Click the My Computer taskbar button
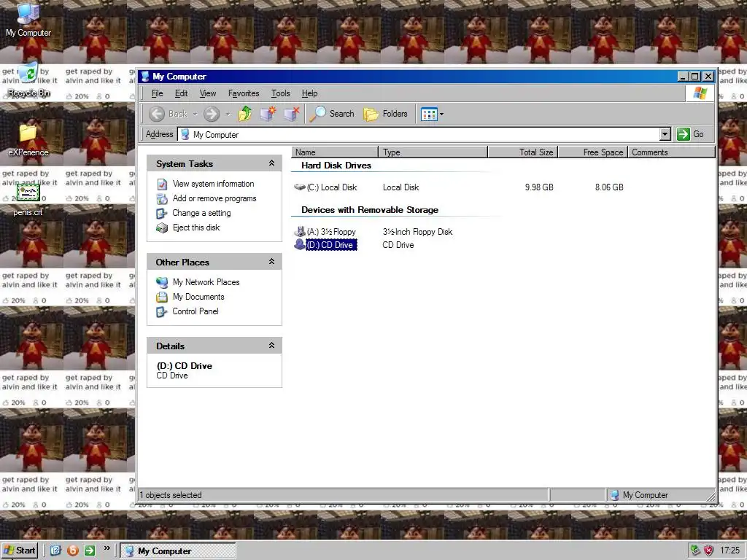The width and height of the screenshot is (747, 560). (x=178, y=551)
